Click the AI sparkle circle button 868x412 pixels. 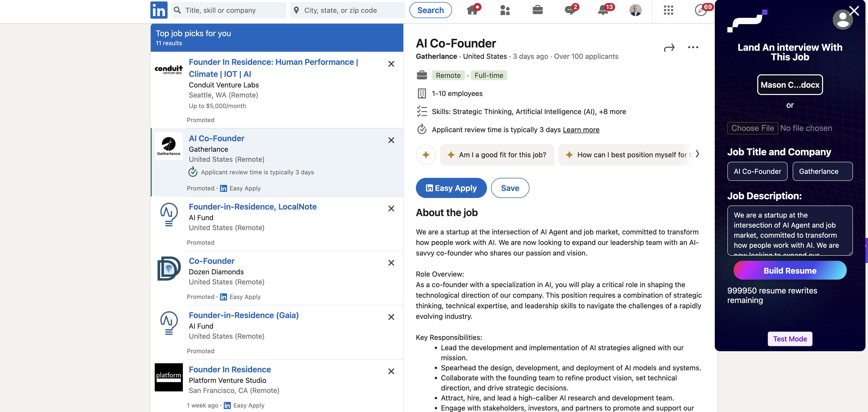[426, 155]
